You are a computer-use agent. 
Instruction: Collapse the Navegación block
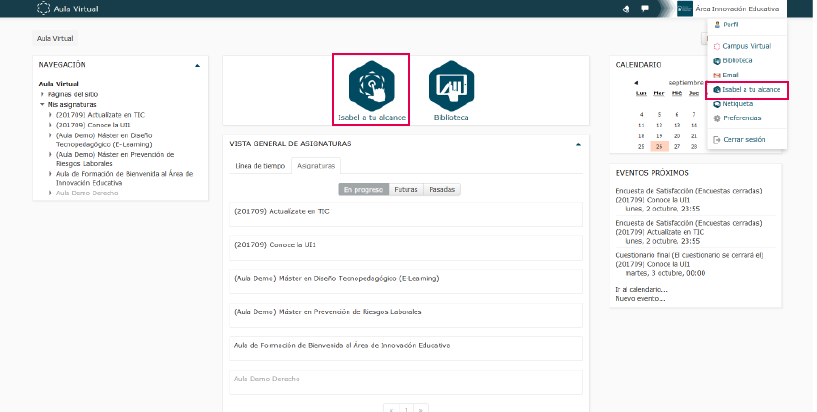coord(197,65)
